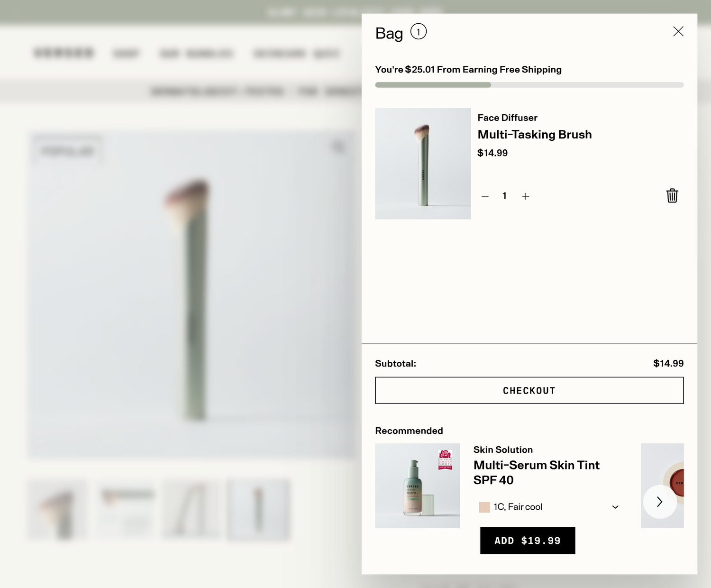Click the bag item count badge
Viewport: 711px width, 588px height.
point(419,32)
